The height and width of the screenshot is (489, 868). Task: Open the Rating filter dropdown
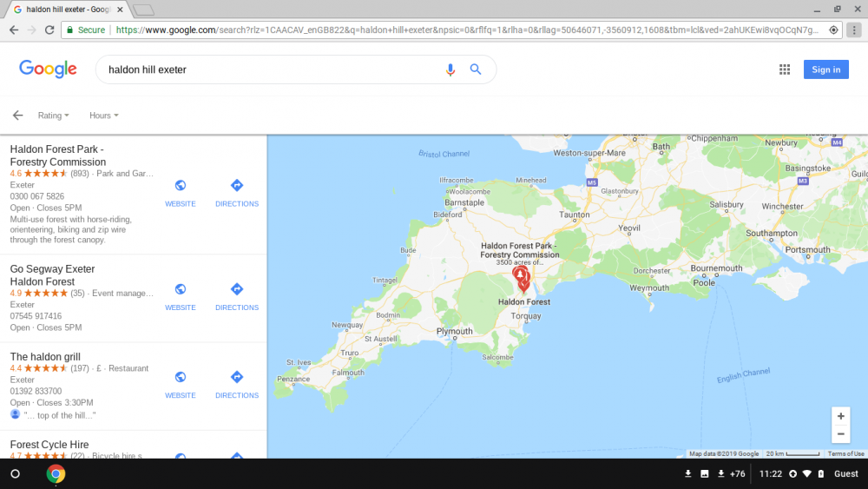point(53,116)
